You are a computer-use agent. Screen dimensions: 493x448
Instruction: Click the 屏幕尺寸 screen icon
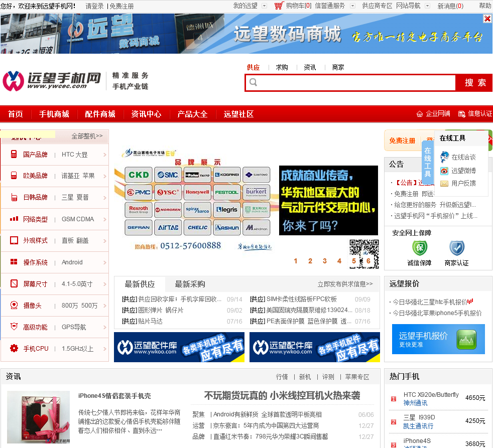click(x=14, y=283)
